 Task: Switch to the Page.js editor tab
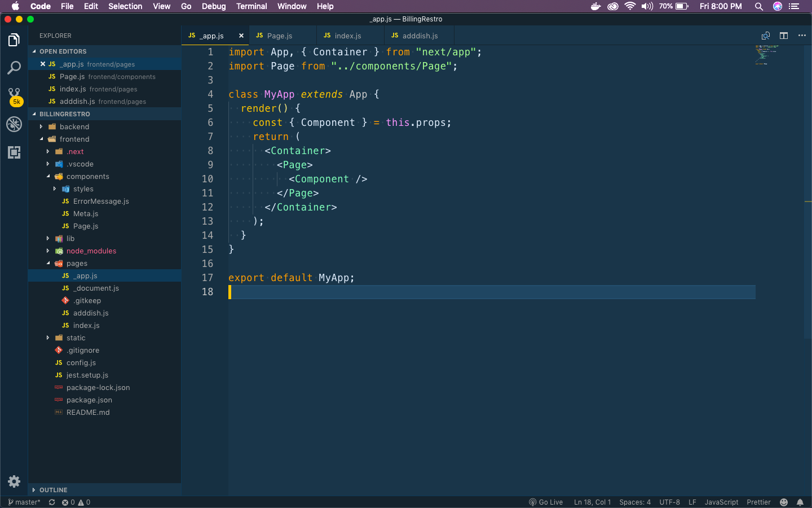click(283, 36)
